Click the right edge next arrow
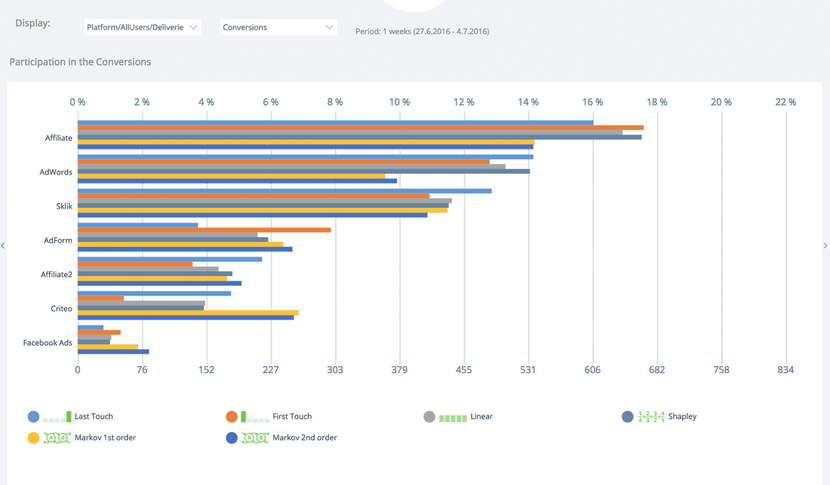The image size is (830, 485). [x=825, y=245]
